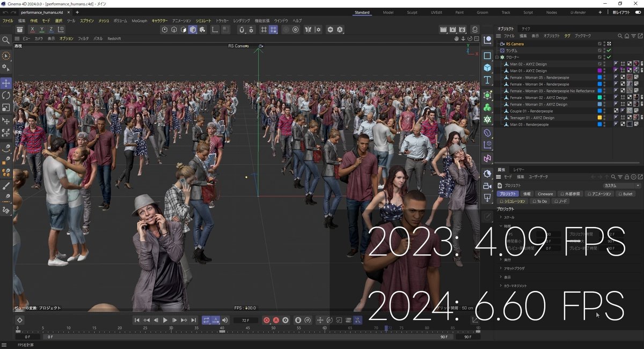Select the Rotate tool

(6, 96)
